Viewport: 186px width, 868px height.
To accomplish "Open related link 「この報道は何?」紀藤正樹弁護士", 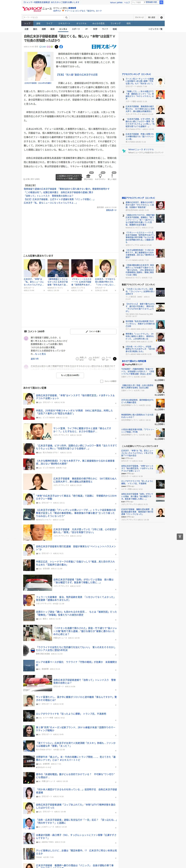I will tap(58, 192).
